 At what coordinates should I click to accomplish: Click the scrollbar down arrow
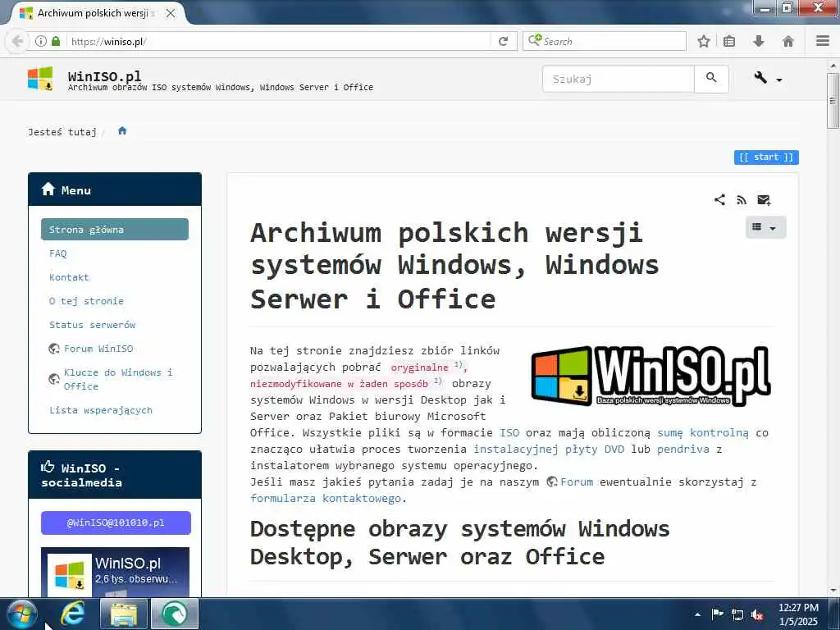[833, 591]
